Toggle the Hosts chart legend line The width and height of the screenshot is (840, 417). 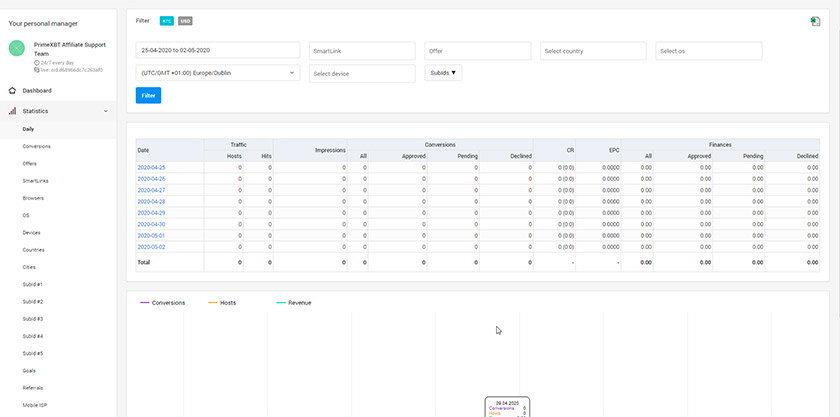click(x=222, y=303)
